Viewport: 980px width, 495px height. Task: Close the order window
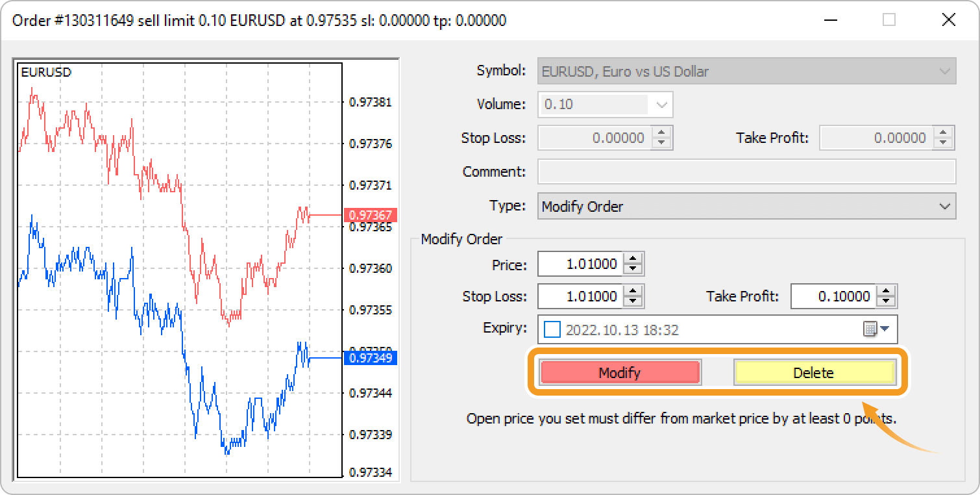pos(949,20)
